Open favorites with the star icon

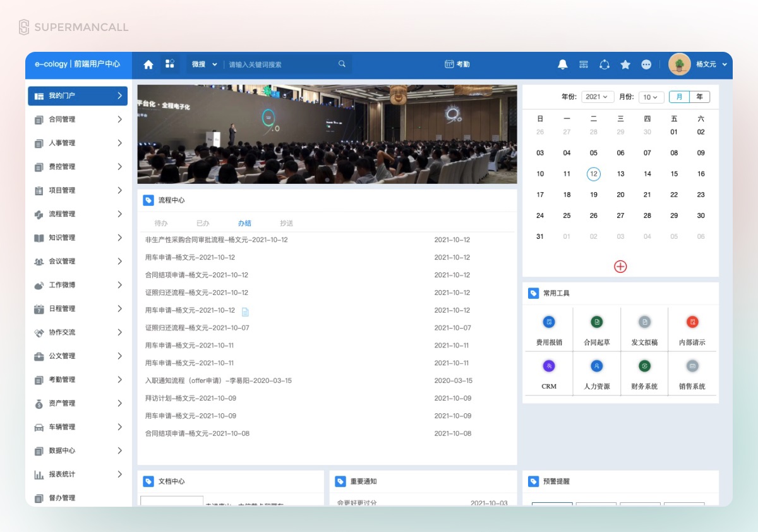tap(625, 64)
